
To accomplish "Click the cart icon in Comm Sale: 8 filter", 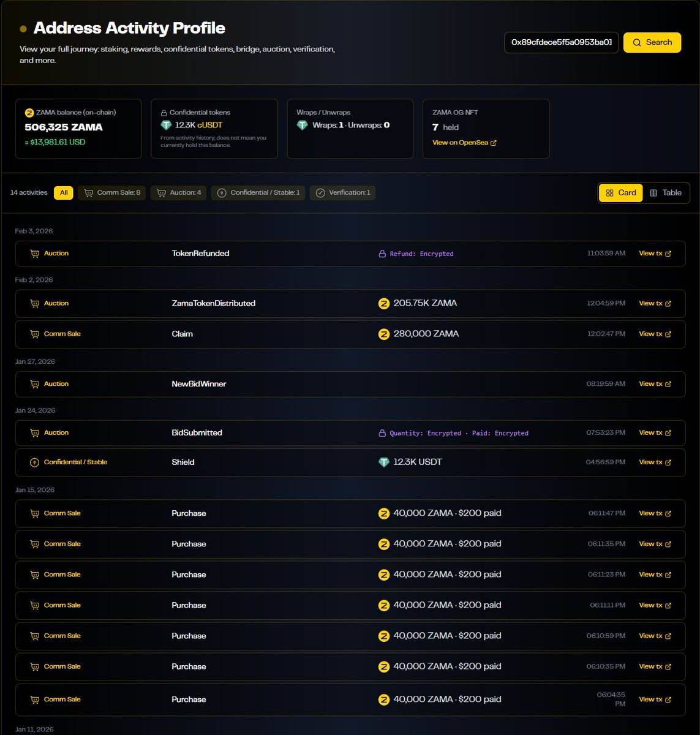I will click(89, 192).
